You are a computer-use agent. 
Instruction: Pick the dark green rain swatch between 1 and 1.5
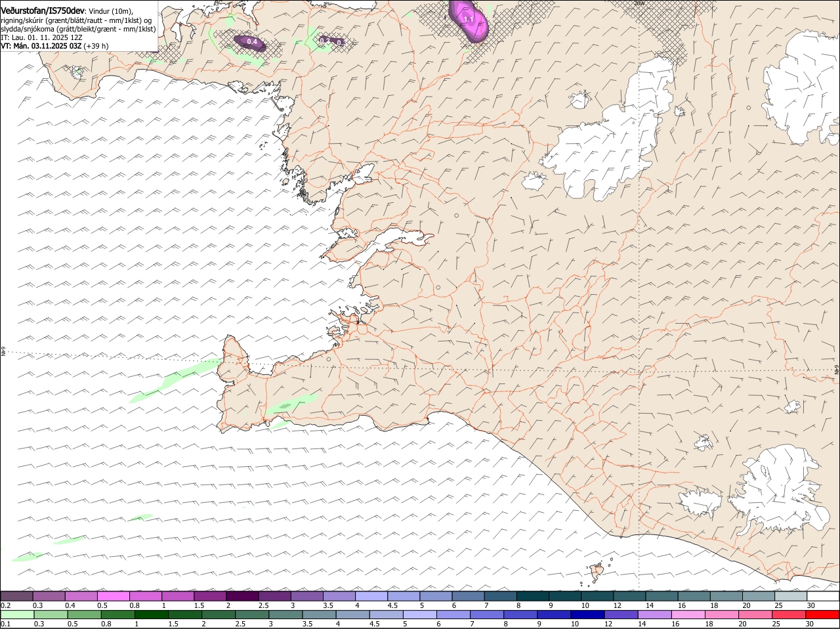[x=151, y=615]
